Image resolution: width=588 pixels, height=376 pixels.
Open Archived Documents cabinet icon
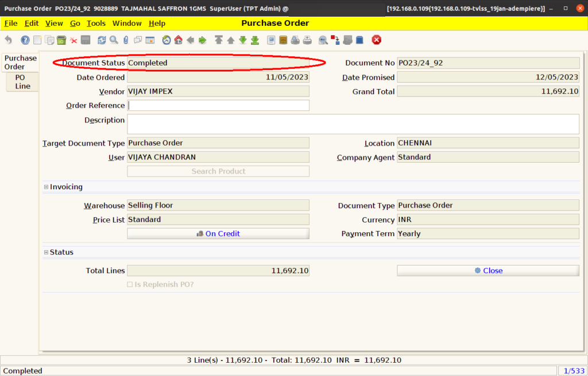[x=283, y=40]
